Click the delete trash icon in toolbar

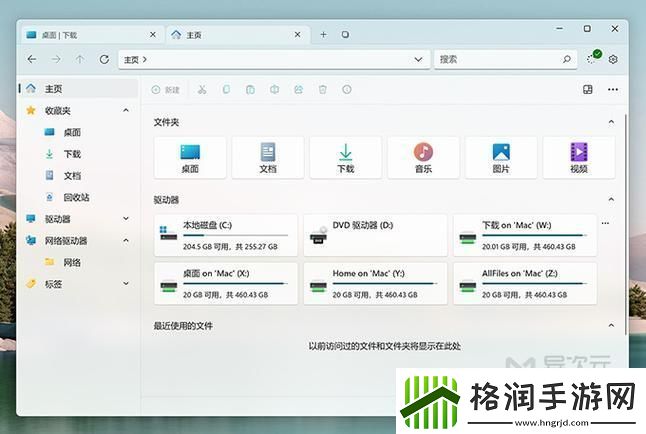pos(323,89)
